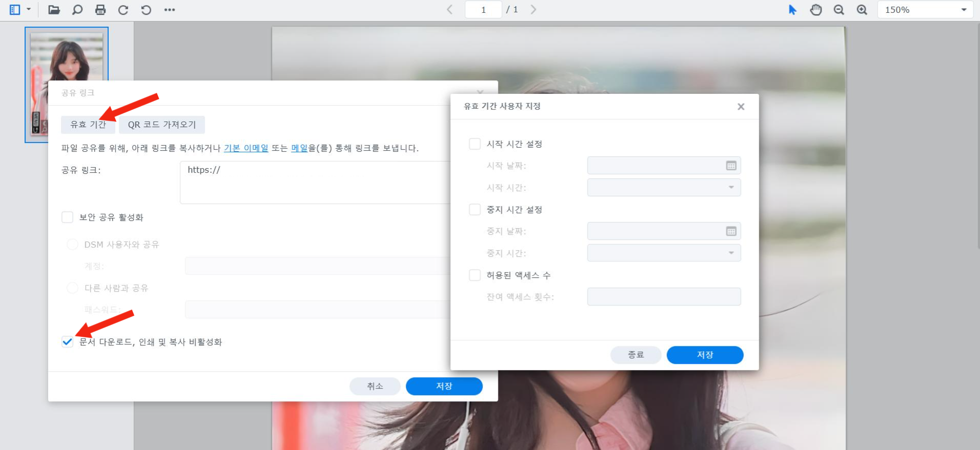Viewport: 980px width, 450px height.
Task: Click 저장 in the 유효 기간 dialog
Action: coord(705,355)
